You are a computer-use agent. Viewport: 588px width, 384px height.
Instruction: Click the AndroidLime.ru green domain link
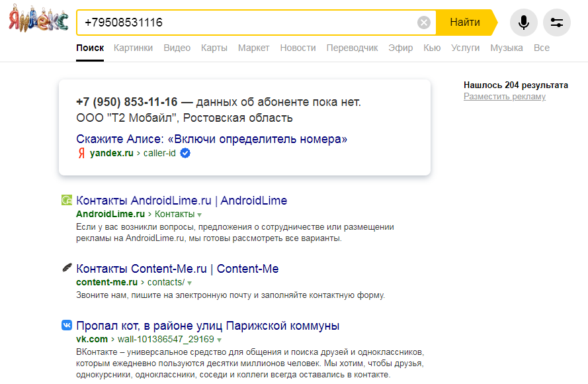(x=110, y=214)
